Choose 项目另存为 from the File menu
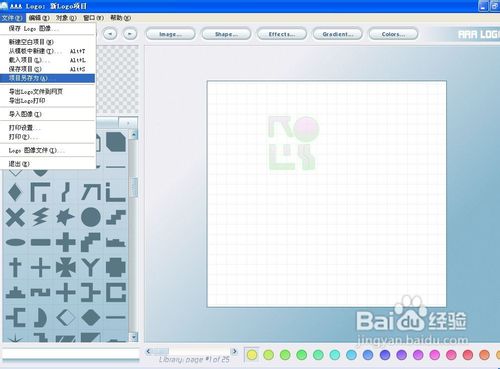Screen dimensions: 500x369 (x=47, y=78)
